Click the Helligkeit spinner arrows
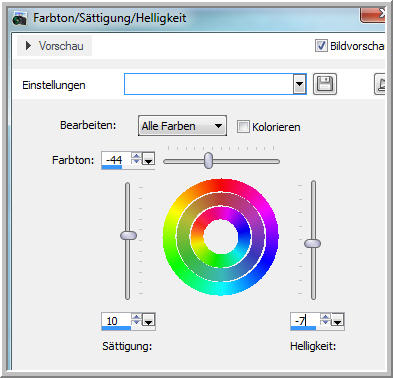The height and width of the screenshot is (378, 393). 325,320
